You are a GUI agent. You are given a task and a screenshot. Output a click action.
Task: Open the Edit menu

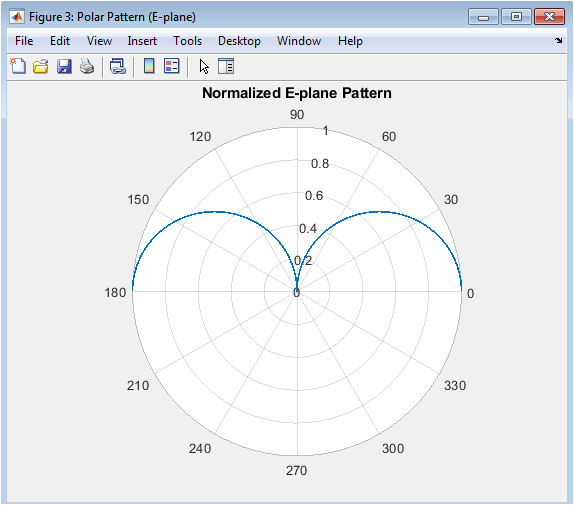(x=60, y=41)
